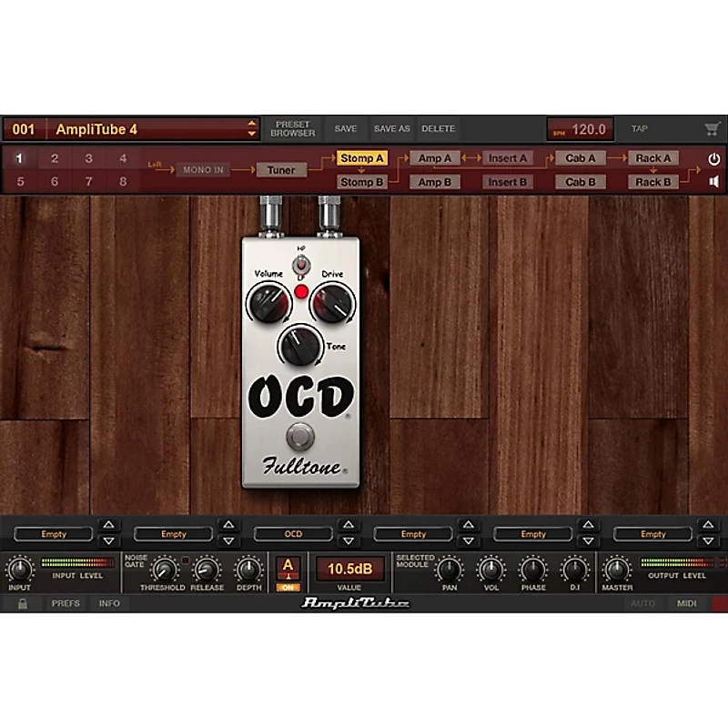Open the Rack B module
This screenshot has height=728, width=728.
[653, 181]
